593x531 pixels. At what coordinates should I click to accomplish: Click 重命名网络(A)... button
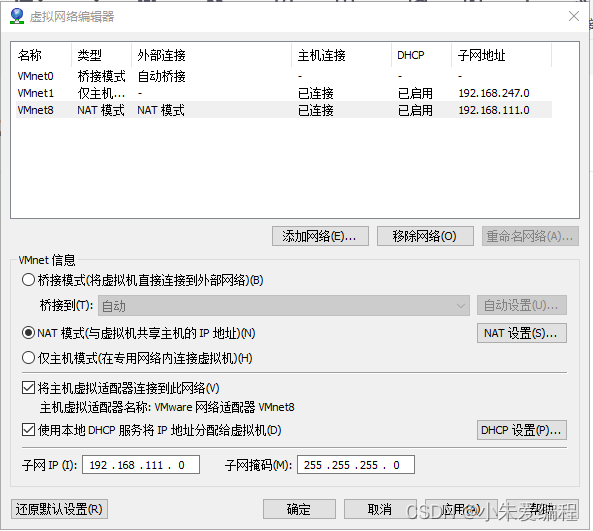530,236
